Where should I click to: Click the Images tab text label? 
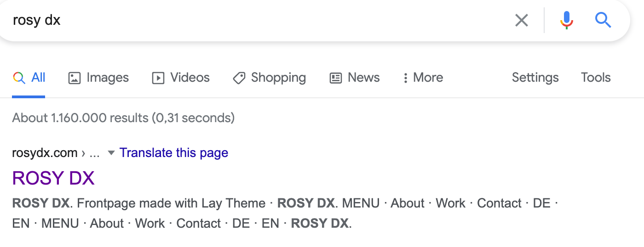tap(108, 78)
